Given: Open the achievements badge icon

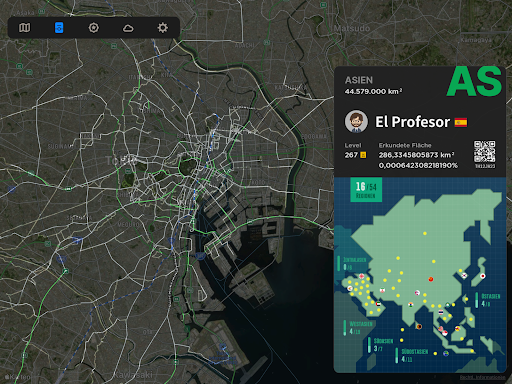Looking at the screenshot, I should [x=94, y=28].
